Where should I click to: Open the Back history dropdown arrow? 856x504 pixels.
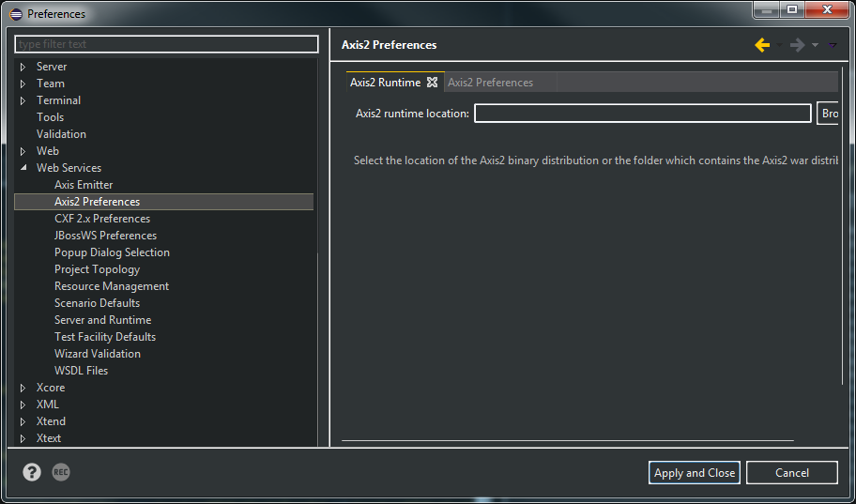coord(780,45)
